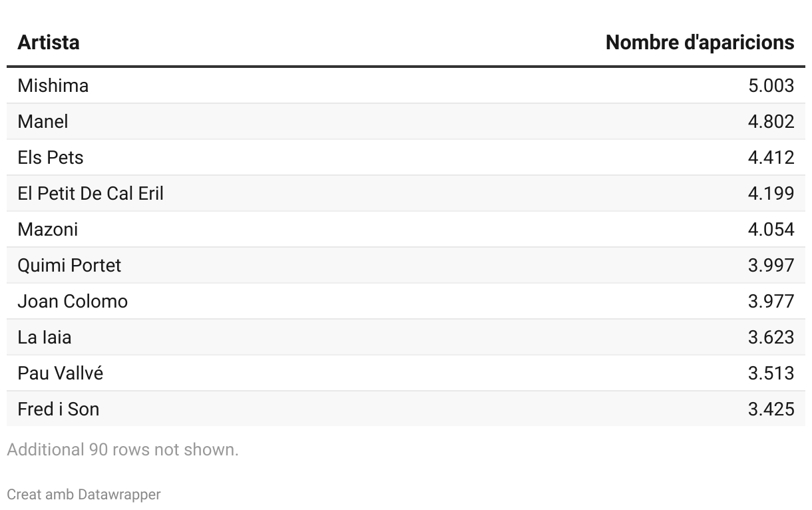Click the Els Pets row
812x510 pixels.
pyautogui.click(x=51, y=157)
